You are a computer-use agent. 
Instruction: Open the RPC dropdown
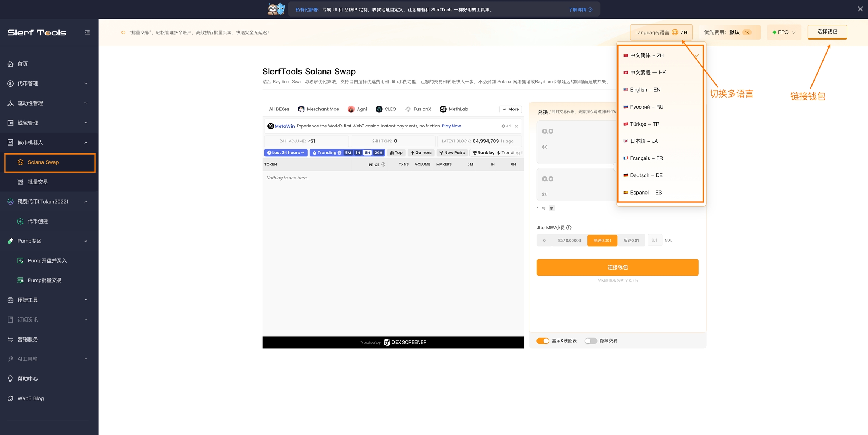784,32
